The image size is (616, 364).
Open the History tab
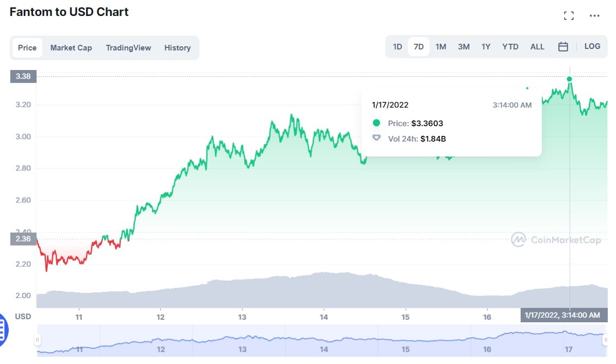pos(178,48)
